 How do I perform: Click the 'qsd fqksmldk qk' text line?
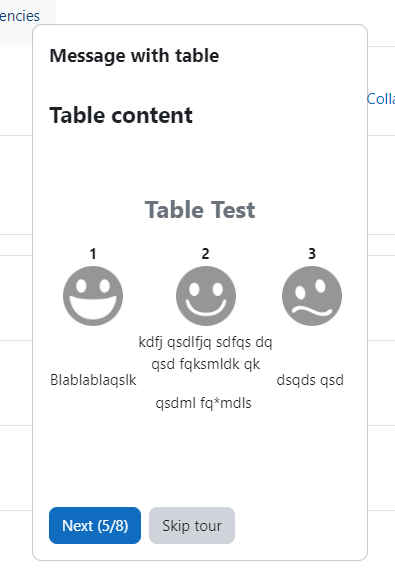(x=205, y=364)
